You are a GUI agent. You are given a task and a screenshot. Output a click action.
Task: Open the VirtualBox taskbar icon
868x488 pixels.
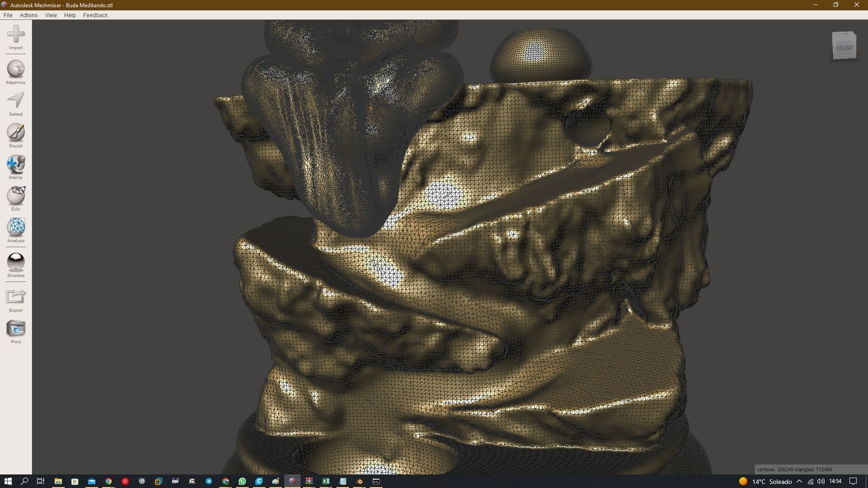point(158,481)
